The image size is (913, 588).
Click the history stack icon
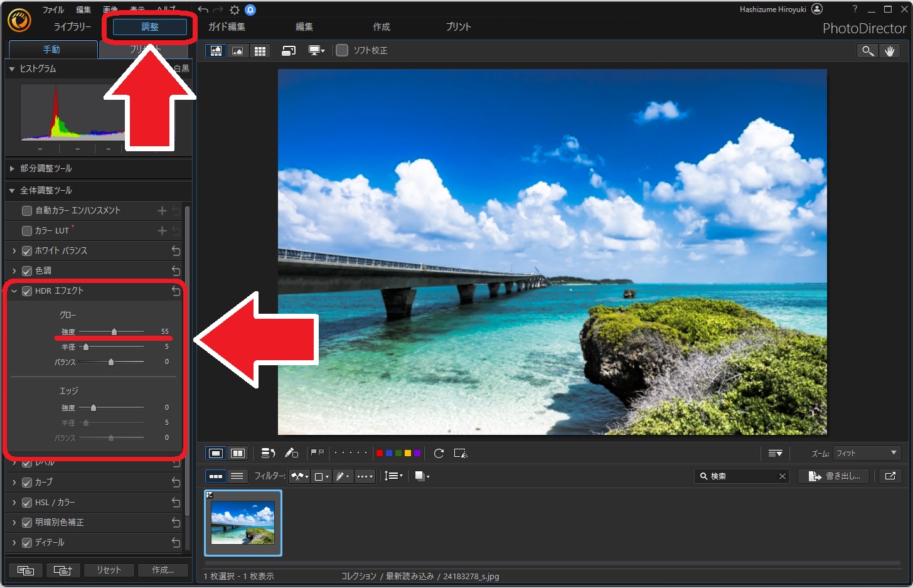(x=268, y=453)
